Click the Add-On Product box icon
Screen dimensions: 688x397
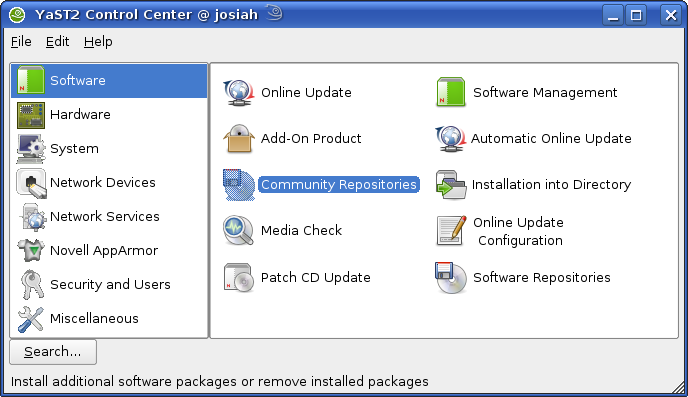pyautogui.click(x=239, y=139)
